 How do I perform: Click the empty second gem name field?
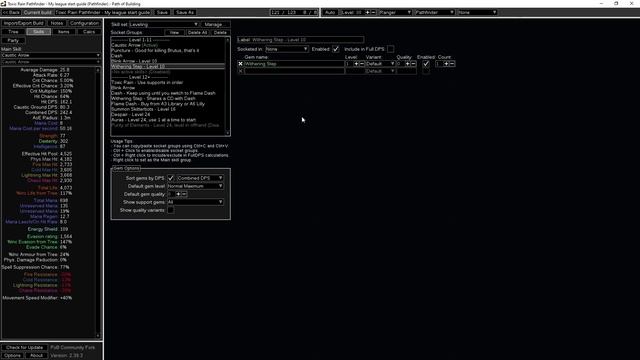coord(294,71)
